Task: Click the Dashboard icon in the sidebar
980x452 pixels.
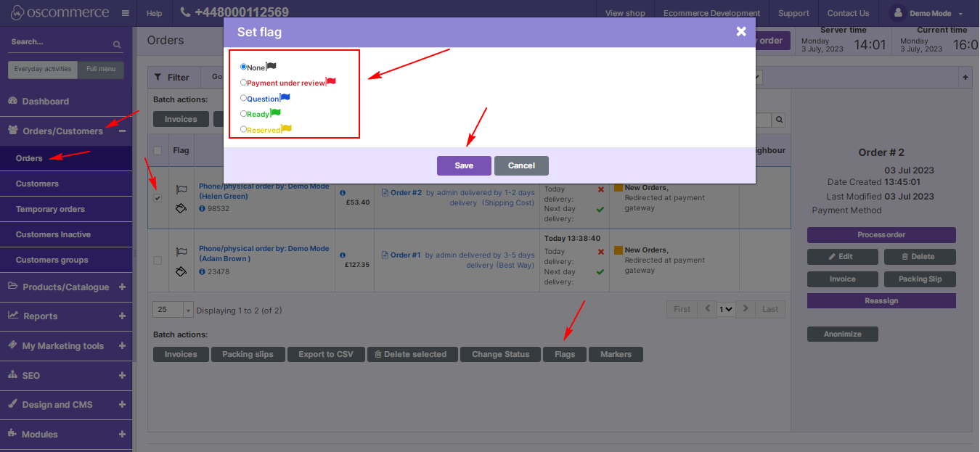Action: tap(12, 101)
